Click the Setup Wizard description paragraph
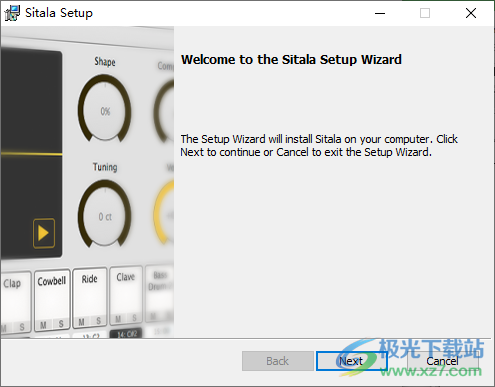495x387 pixels. 319,145
